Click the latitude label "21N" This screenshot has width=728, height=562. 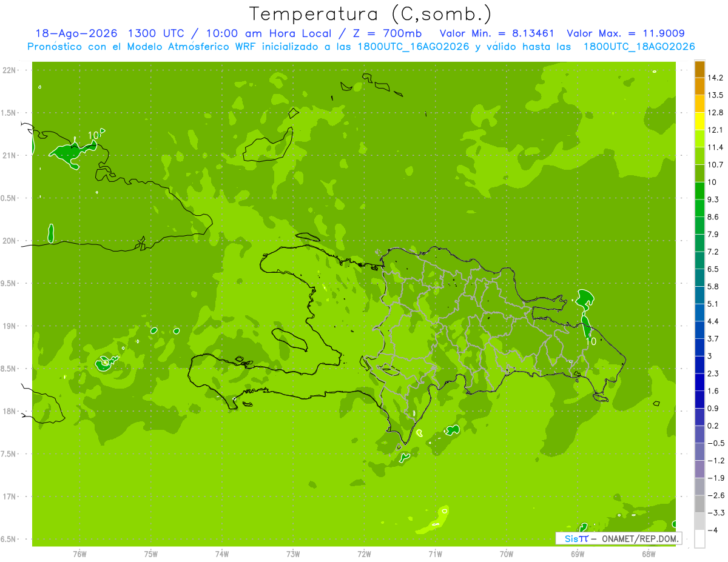[10, 156]
